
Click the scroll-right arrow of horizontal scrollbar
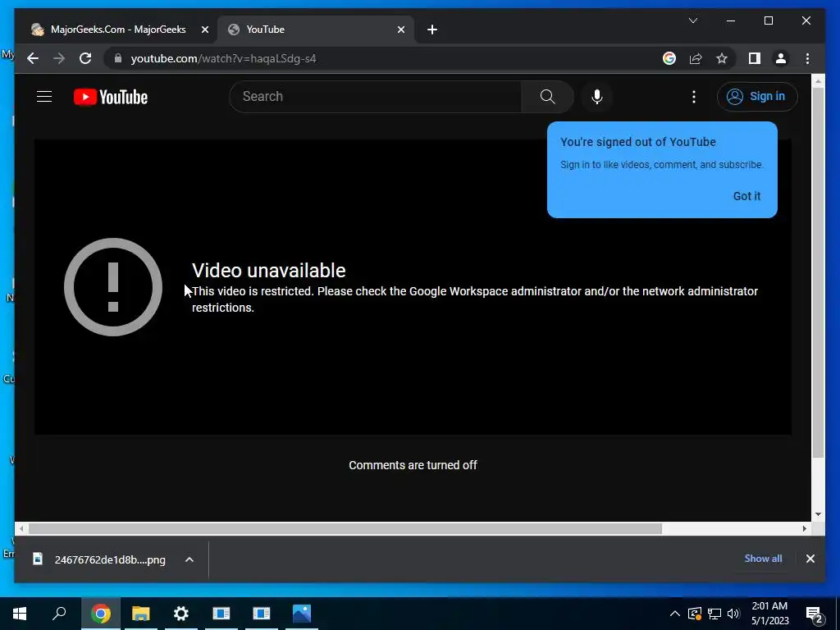pos(805,529)
